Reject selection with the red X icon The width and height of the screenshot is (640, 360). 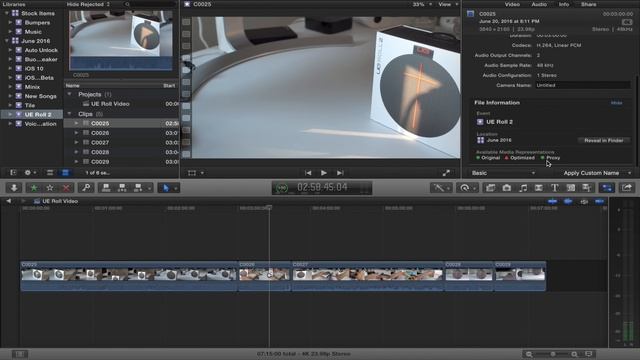coord(66,188)
